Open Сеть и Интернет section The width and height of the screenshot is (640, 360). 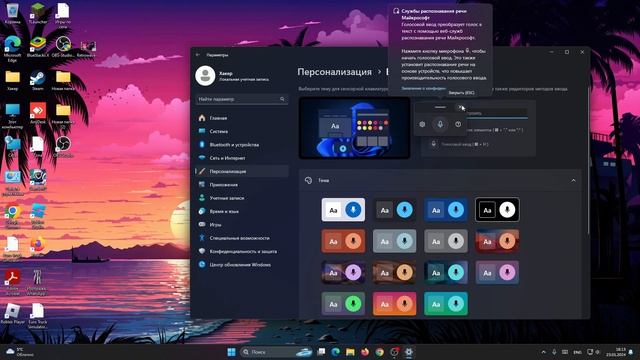(242, 158)
